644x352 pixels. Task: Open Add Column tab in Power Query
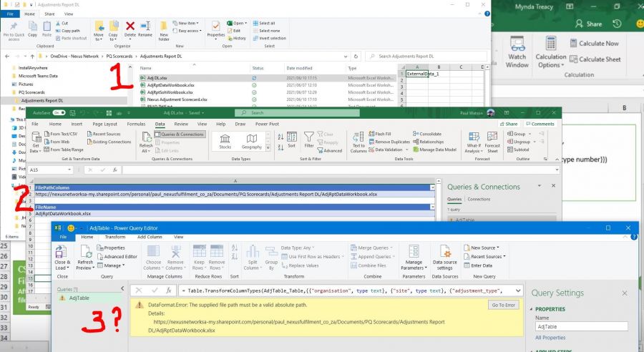(150, 237)
